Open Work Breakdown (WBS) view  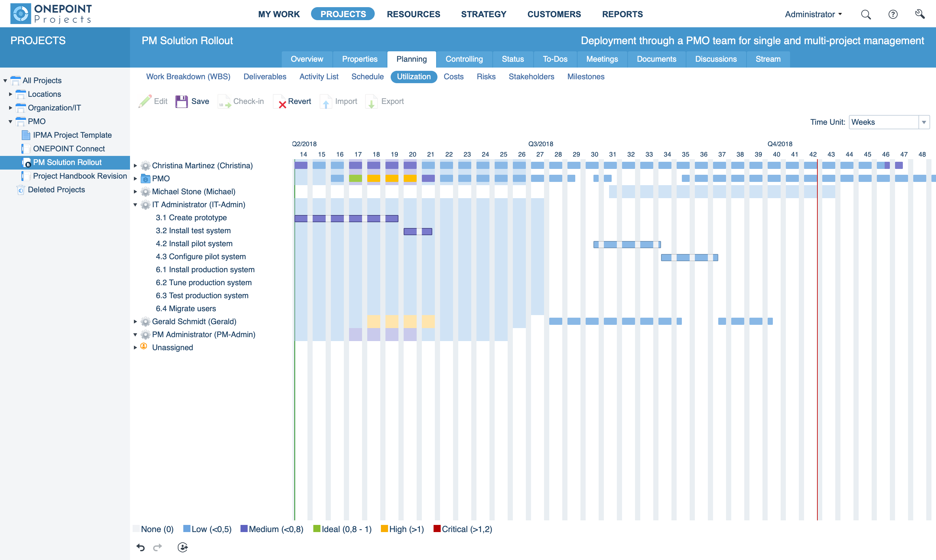(x=188, y=77)
